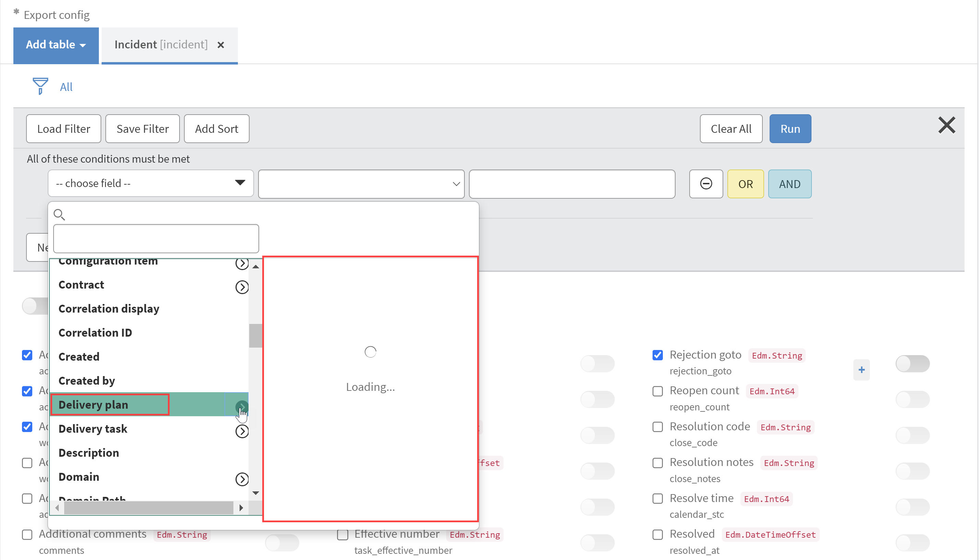Uncheck the Rejection goto checkbox
The width and height of the screenshot is (979, 560).
click(658, 355)
